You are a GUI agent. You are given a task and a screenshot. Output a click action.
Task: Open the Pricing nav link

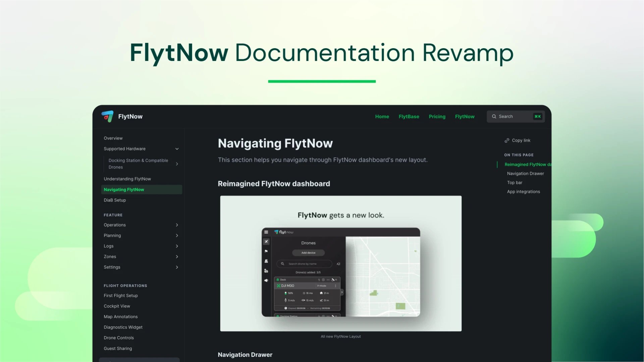pos(437,117)
